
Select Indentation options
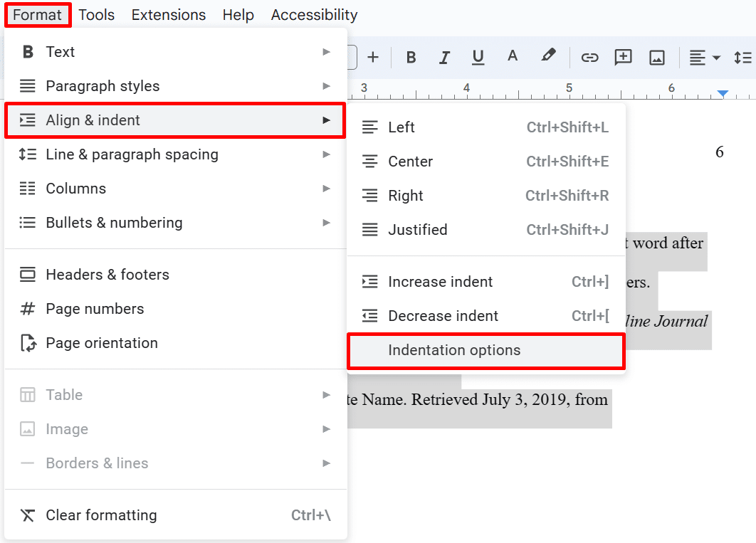[454, 350]
